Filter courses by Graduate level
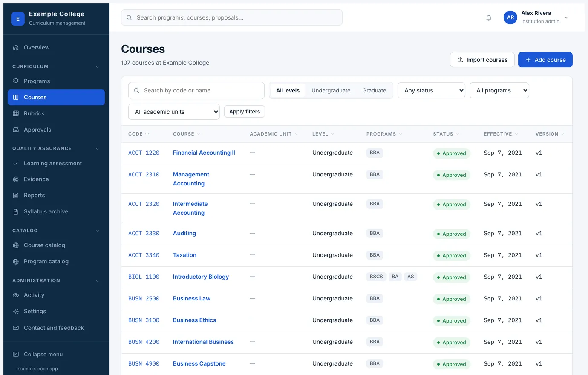This screenshot has width=588, height=375. [x=374, y=90]
